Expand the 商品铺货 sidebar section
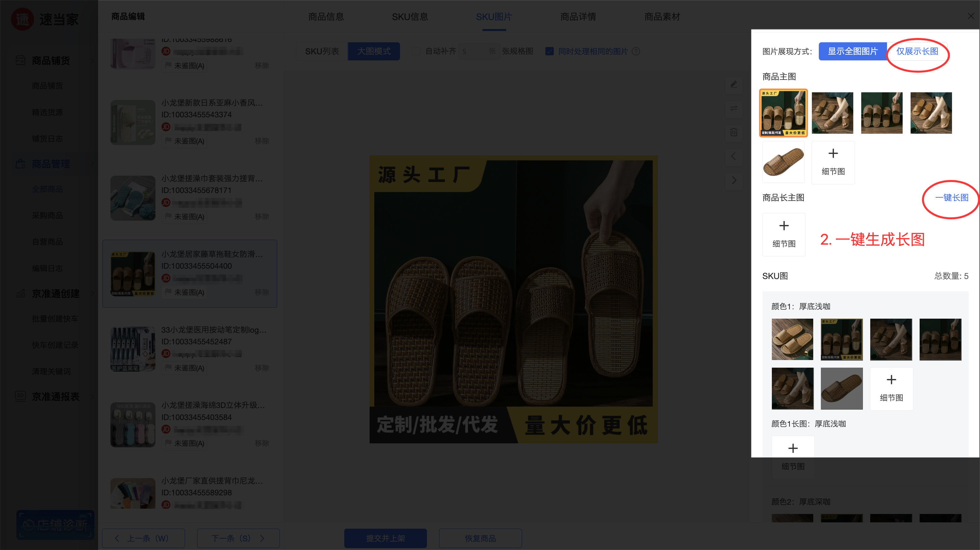 click(x=51, y=60)
